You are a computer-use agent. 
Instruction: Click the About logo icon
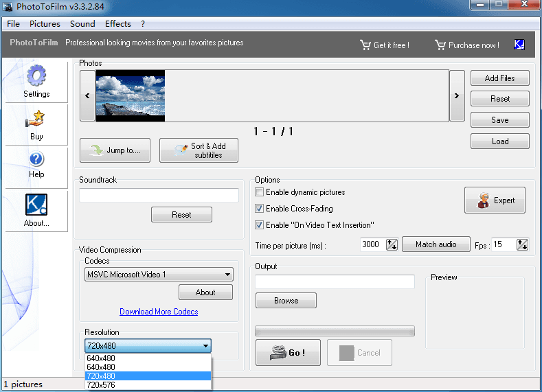(x=36, y=205)
